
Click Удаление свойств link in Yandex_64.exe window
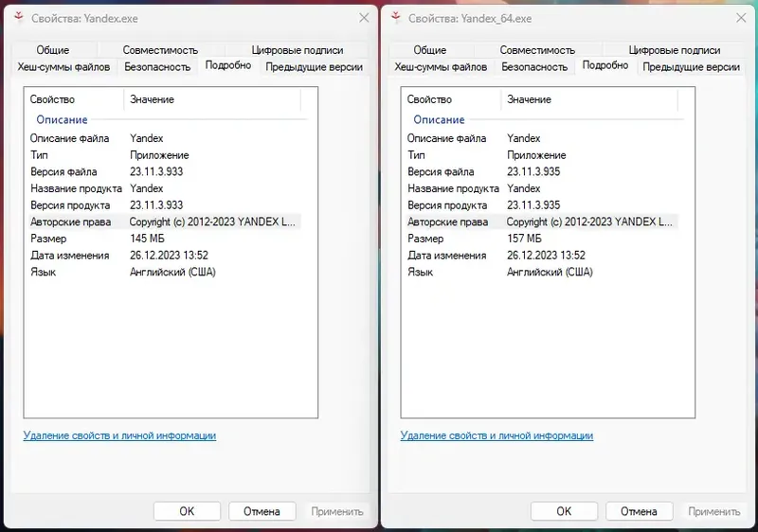(496, 435)
